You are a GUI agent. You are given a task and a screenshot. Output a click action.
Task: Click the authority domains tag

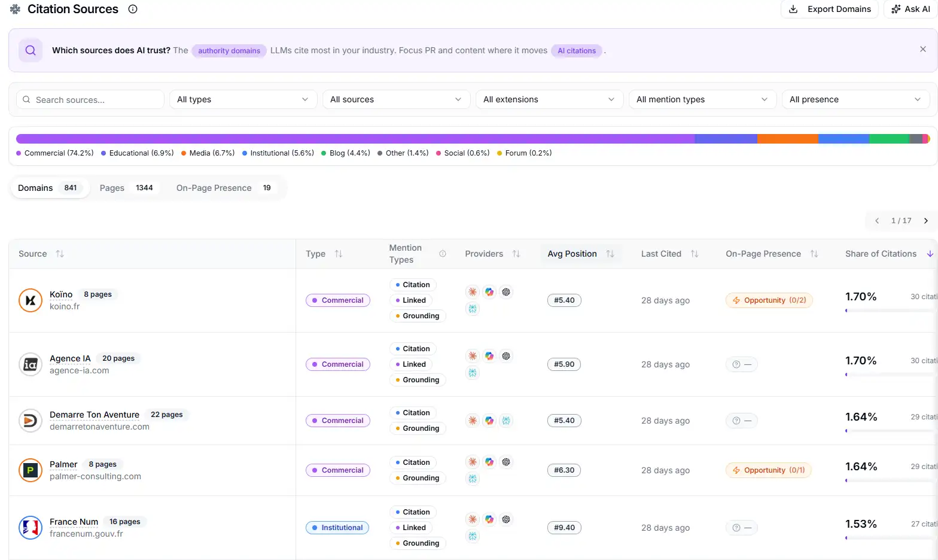pos(229,51)
